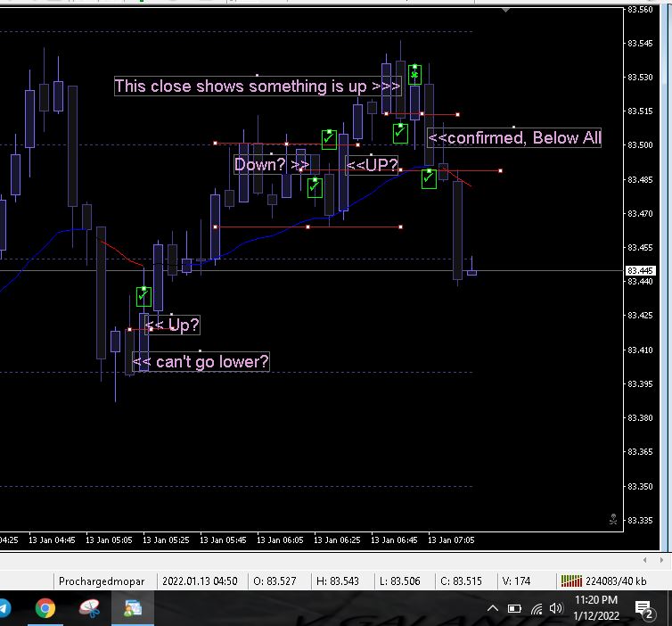Screen dimensions: 672x626
Task: Check battery status in system tray
Action: coord(514,608)
